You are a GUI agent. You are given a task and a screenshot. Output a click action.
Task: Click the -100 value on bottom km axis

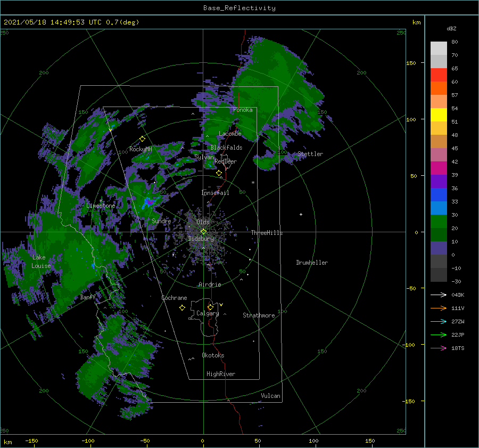click(88, 441)
